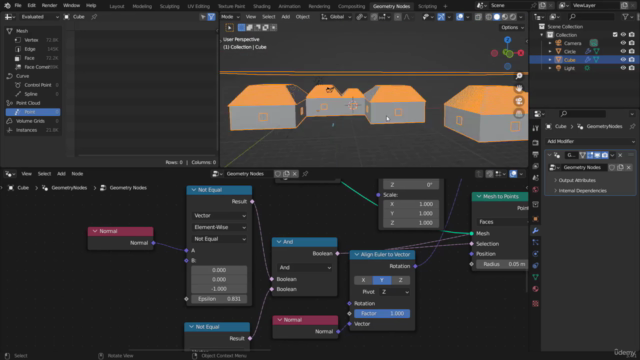640x360 pixels.
Task: Click the Blender logo icon
Action: (7, 6)
